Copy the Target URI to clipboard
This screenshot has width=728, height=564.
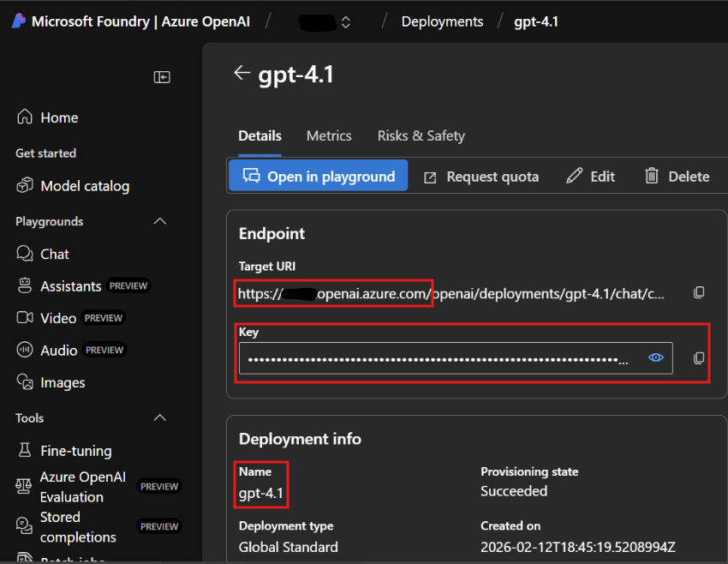pos(699,293)
